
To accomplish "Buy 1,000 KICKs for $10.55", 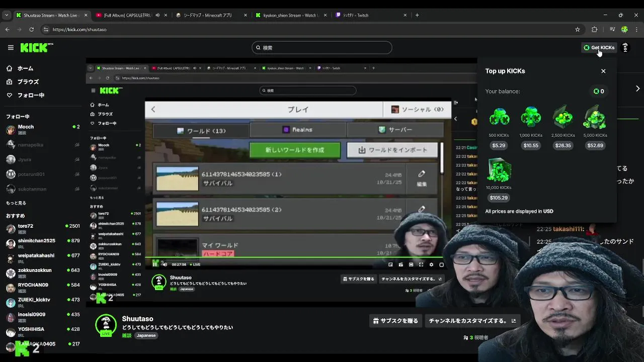I will (x=531, y=145).
